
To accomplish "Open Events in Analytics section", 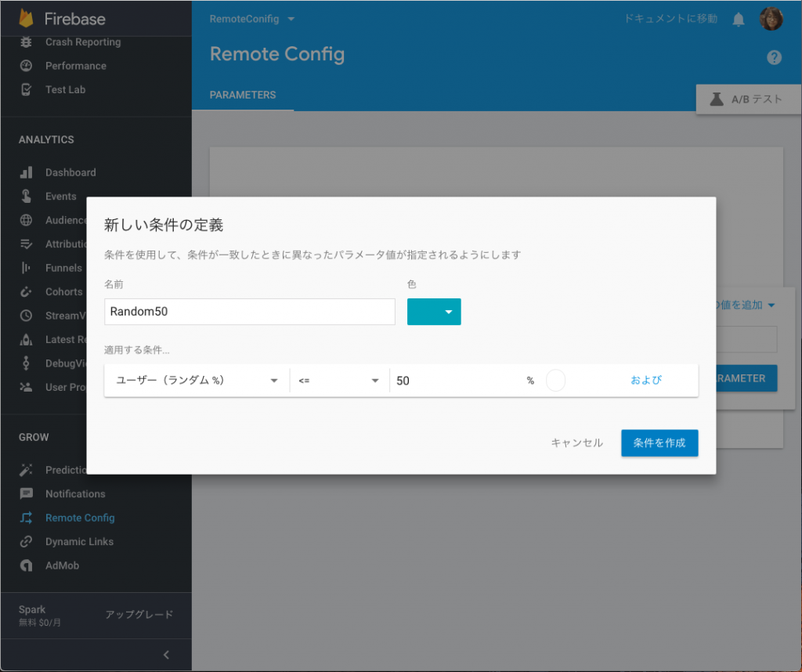I will 61,196.
